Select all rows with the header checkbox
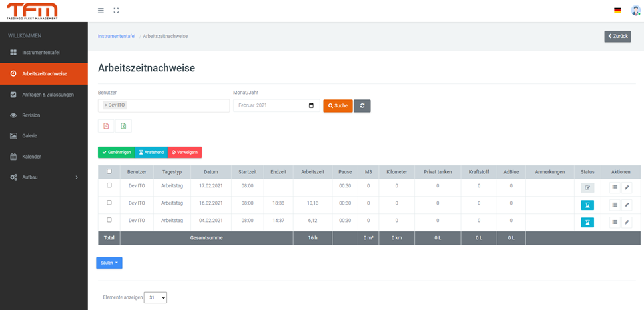Viewport: 644px width, 310px height. [109, 171]
